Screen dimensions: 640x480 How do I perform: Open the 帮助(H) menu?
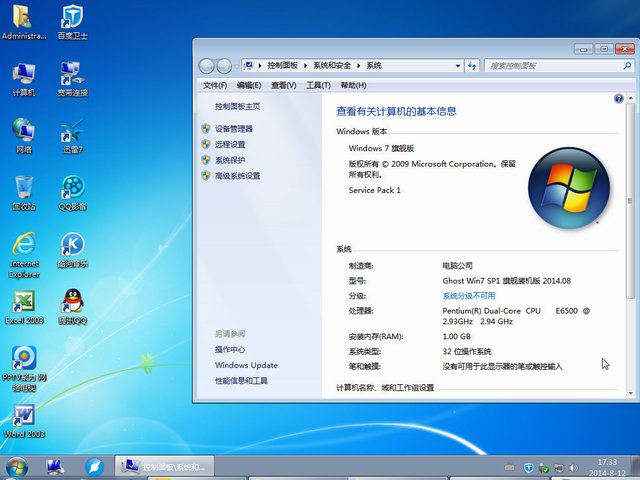pyautogui.click(x=353, y=85)
